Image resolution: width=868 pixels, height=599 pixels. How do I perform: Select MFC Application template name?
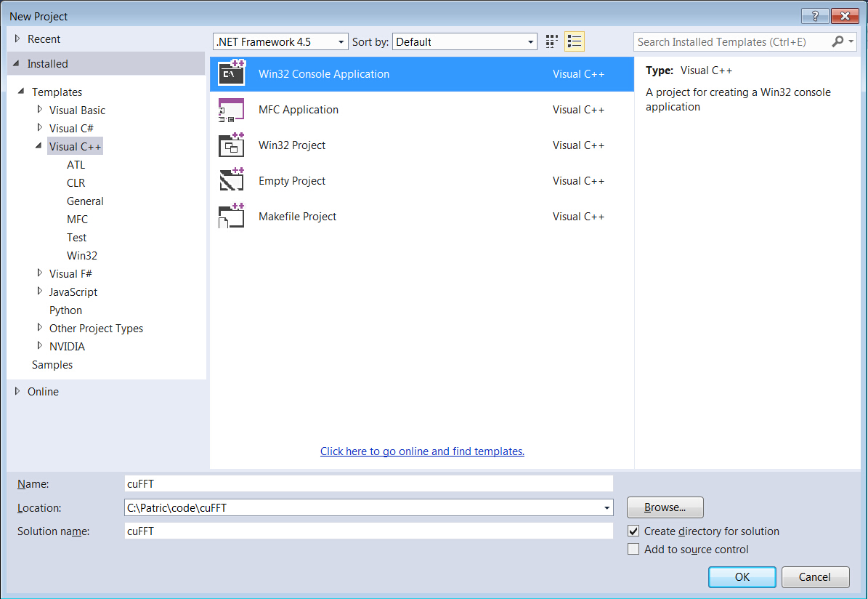[x=299, y=110]
